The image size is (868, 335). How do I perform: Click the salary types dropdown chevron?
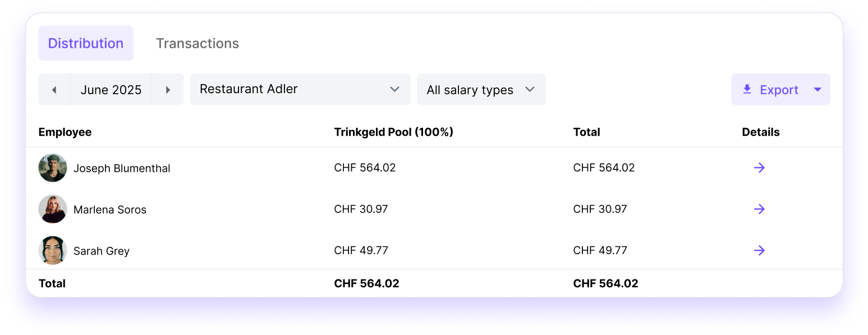[530, 89]
